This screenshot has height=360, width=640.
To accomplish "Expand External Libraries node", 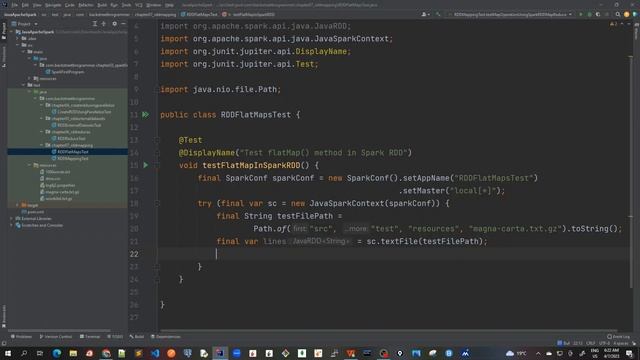I will (11, 218).
